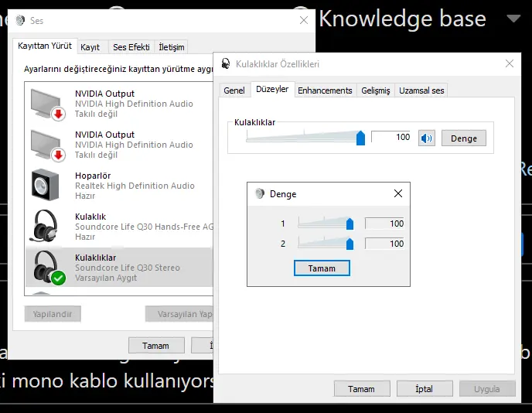The height and width of the screenshot is (413, 532).
Task: Open the Knowledge base dropdown arrow
Action: point(513,19)
